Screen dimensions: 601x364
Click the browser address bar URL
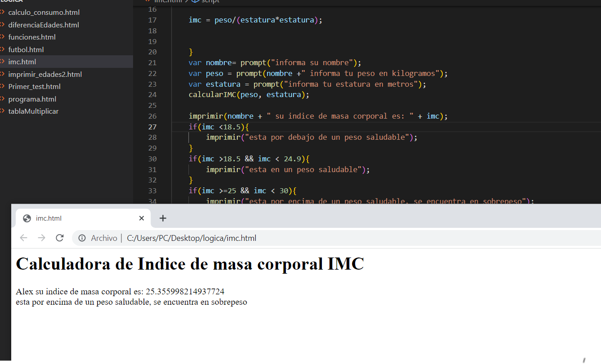pyautogui.click(x=191, y=238)
